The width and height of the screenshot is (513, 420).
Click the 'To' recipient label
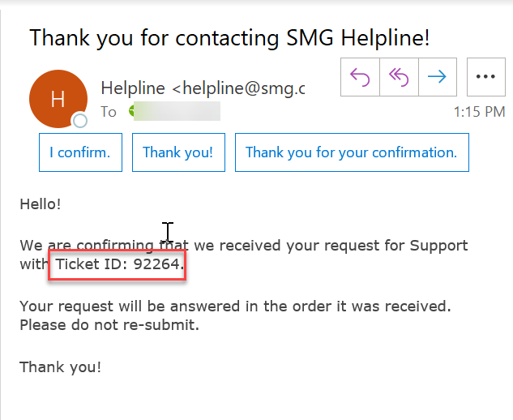109,112
